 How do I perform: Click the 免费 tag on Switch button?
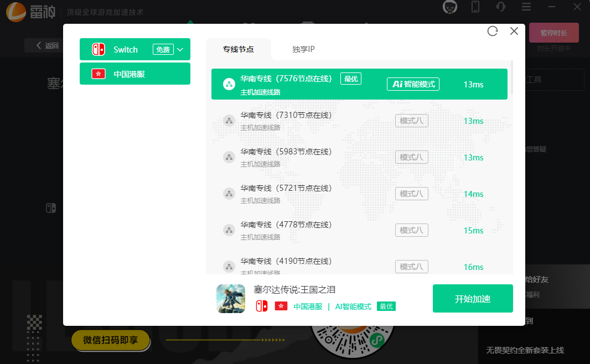tap(163, 49)
